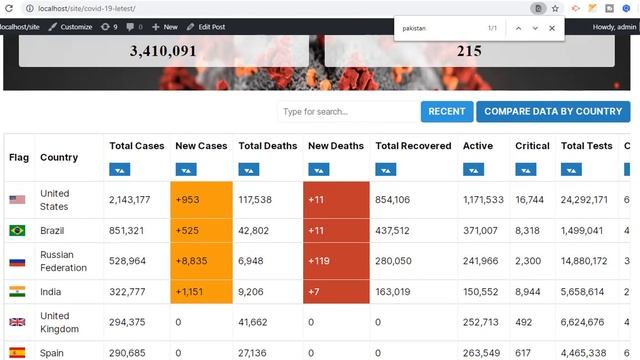The width and height of the screenshot is (640, 360).
Task: Sort table by Total Recovered
Action: click(386, 169)
